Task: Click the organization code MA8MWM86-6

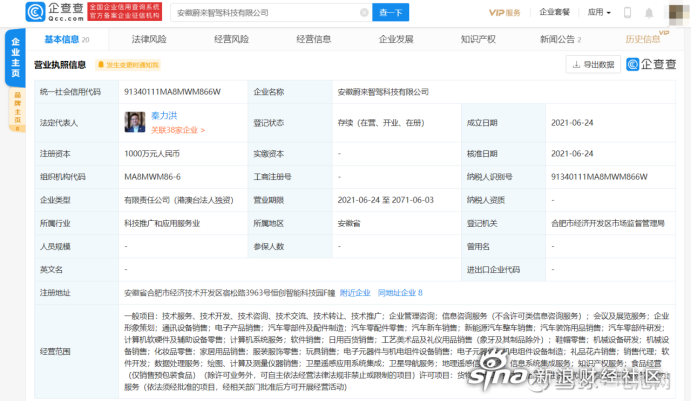Action: [x=152, y=177]
